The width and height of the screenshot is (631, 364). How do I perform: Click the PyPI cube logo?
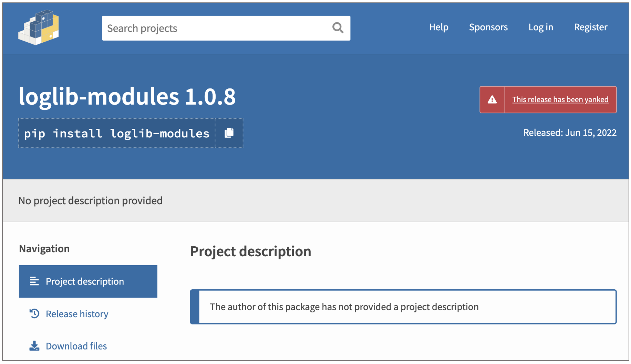[x=39, y=28]
